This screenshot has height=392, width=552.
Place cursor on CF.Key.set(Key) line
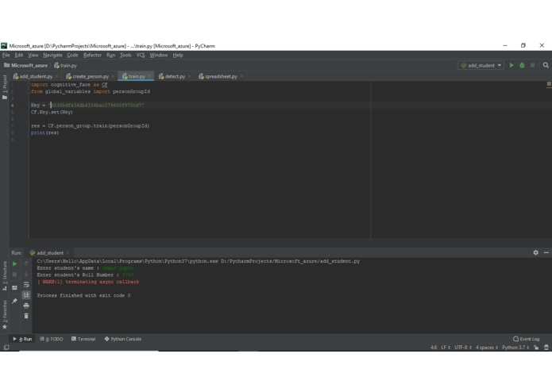(x=52, y=112)
